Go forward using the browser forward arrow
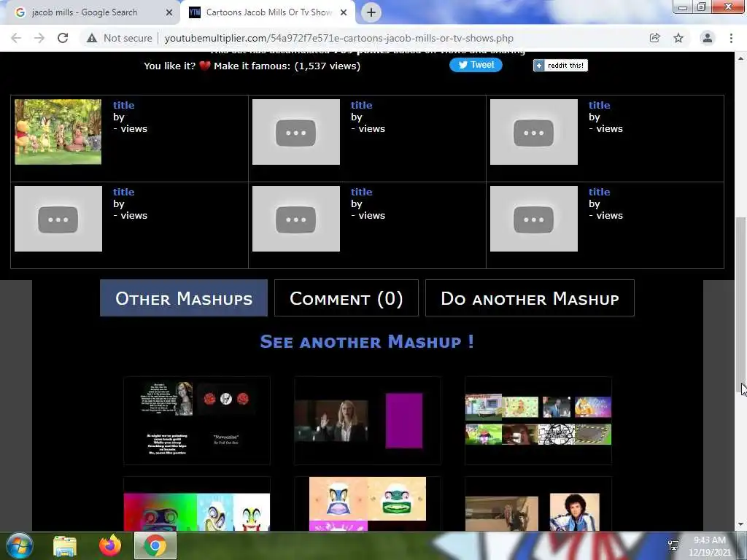 [39, 38]
